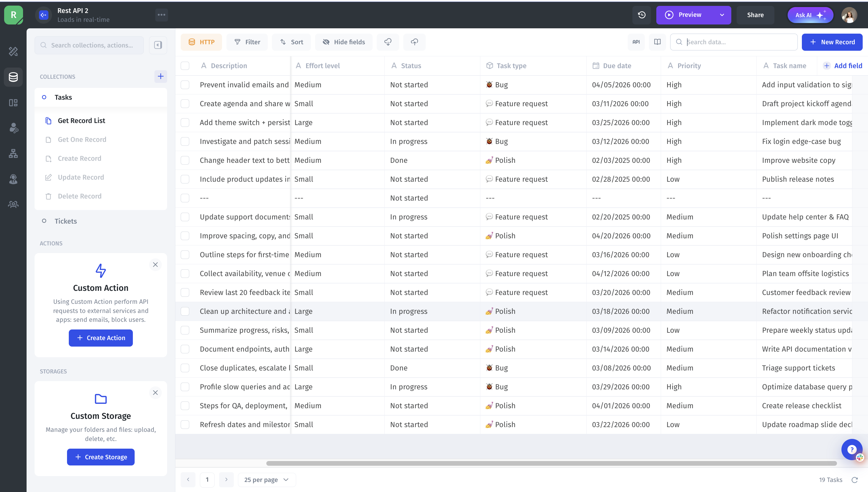Open version history clock icon
868x492 pixels.
coord(642,15)
